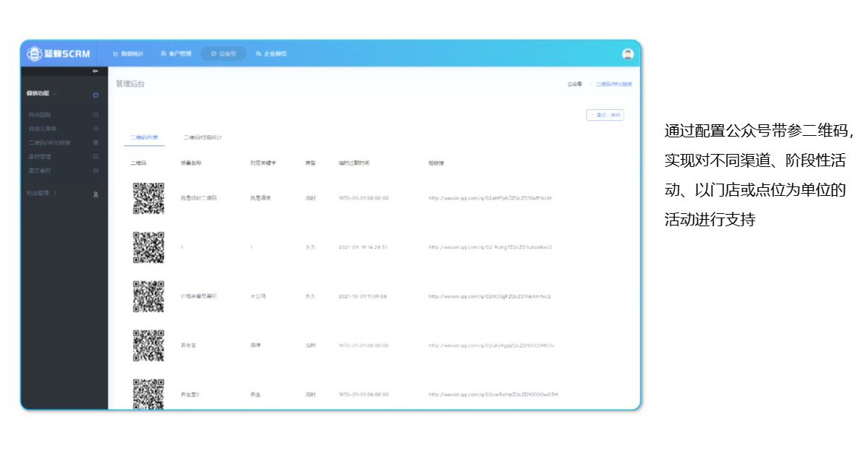The width and height of the screenshot is (868, 464).
Task: Select 图文素材 in the sidebar
Action: [40, 171]
